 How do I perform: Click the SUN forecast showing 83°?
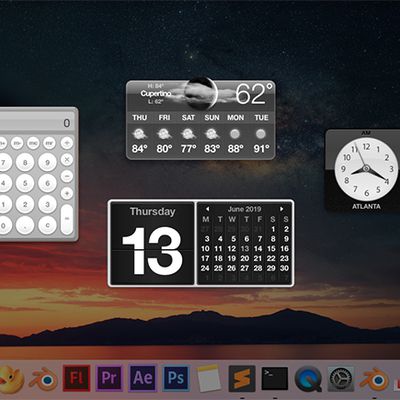coord(212,135)
